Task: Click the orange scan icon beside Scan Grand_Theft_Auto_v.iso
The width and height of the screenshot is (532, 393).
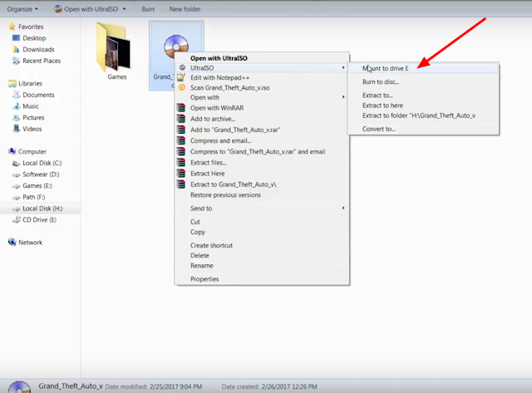Action: point(182,87)
